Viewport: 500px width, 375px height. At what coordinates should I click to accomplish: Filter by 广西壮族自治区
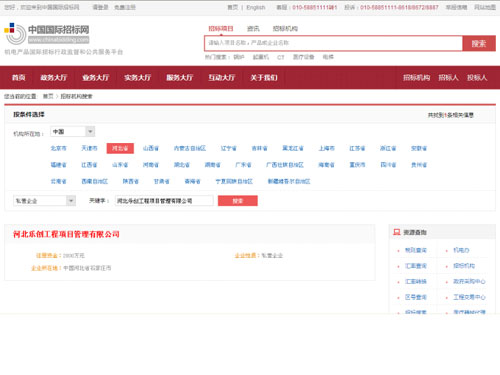[x=285, y=165]
